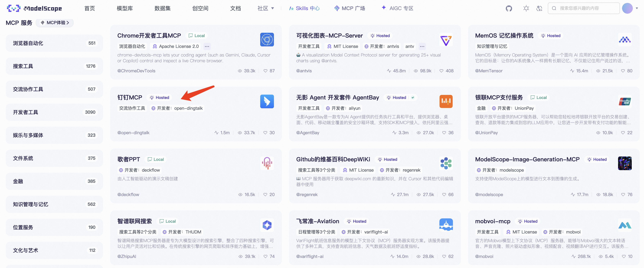
Task: Open the user avatar menu
Action: coord(627,8)
